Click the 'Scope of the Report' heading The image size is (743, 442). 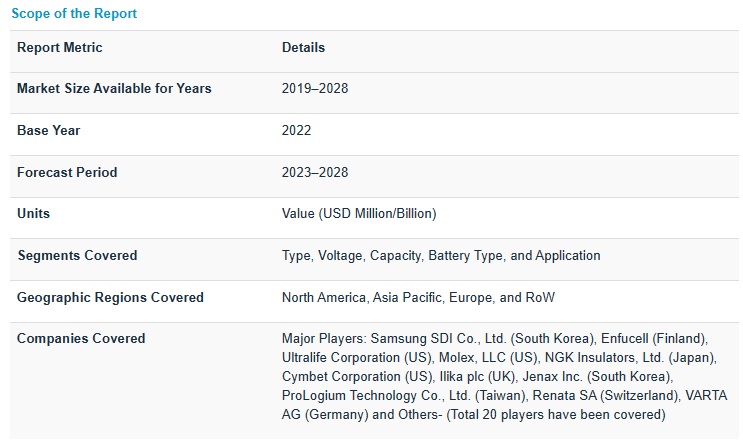74,13
